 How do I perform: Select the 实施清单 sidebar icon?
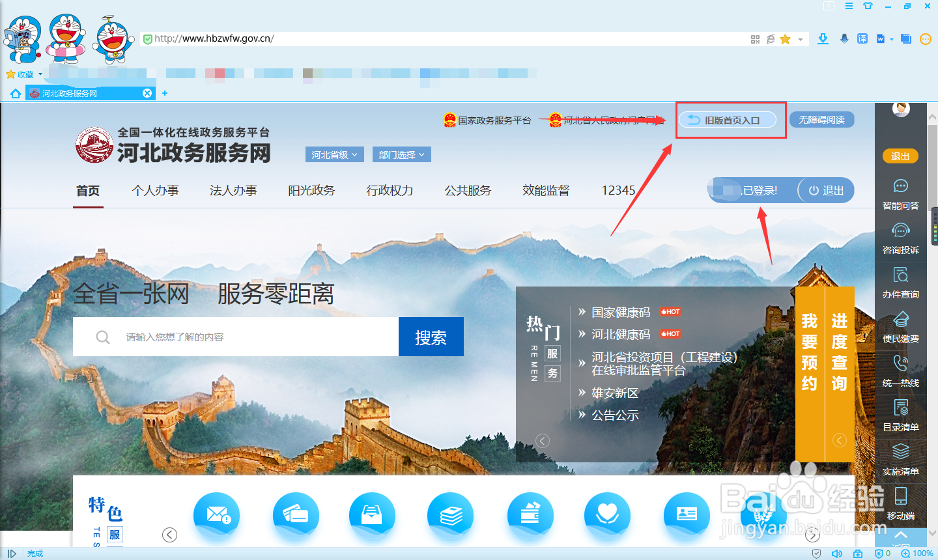[x=900, y=460]
